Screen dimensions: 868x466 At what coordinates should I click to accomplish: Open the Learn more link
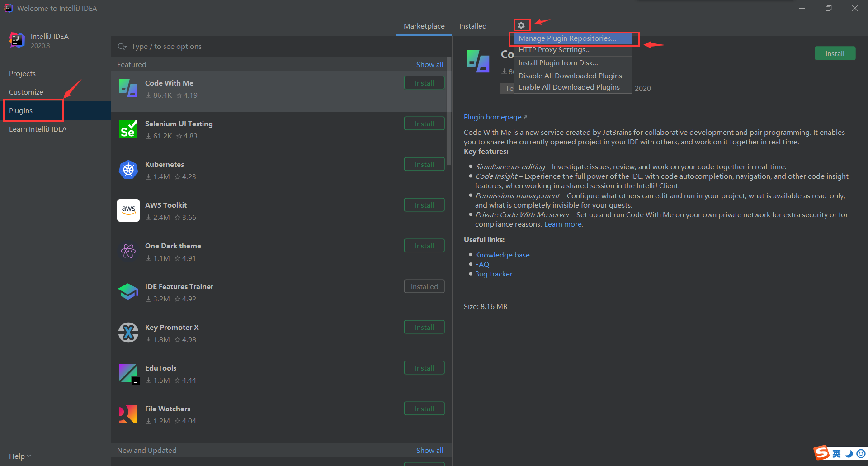pyautogui.click(x=563, y=224)
